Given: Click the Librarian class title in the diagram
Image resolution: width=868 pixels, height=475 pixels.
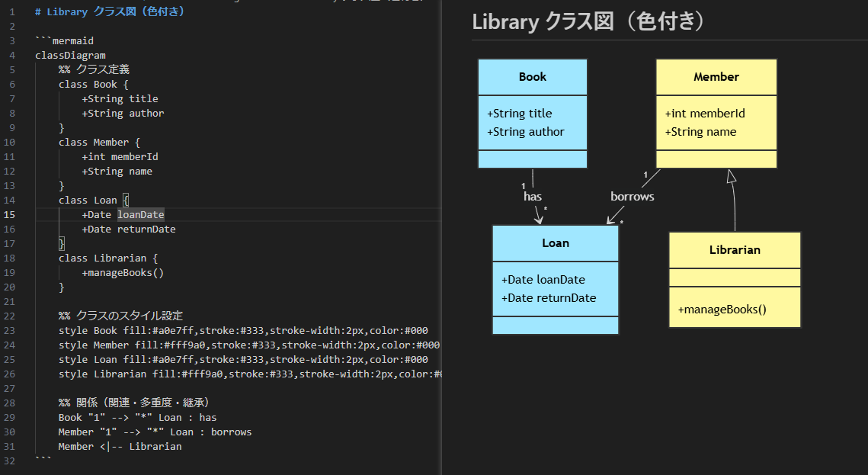Looking at the screenshot, I should coord(735,249).
